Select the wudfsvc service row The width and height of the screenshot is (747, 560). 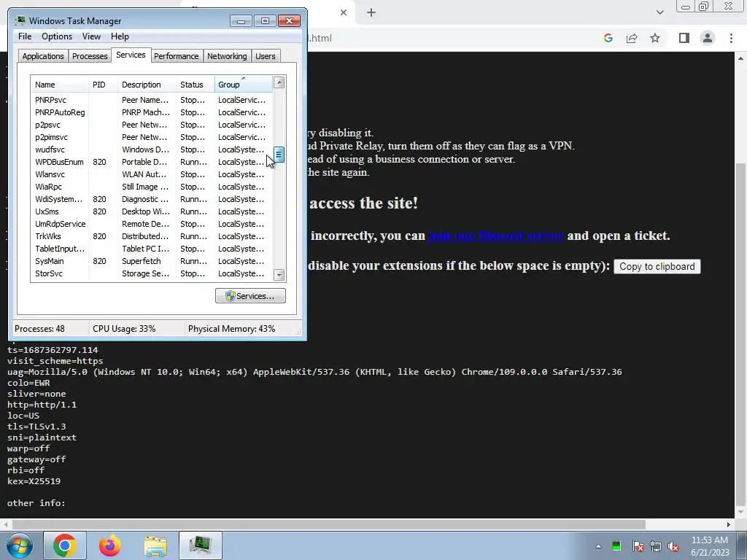point(152,149)
